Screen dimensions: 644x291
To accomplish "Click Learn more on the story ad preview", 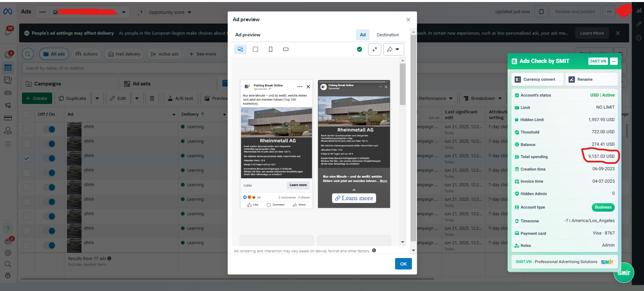I will coord(354,198).
